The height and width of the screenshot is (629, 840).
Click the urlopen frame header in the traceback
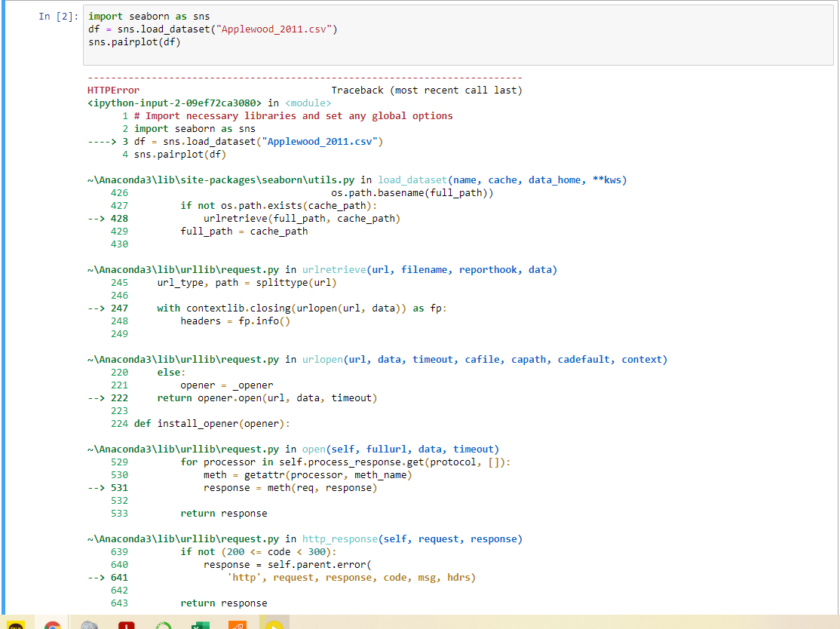coord(322,359)
